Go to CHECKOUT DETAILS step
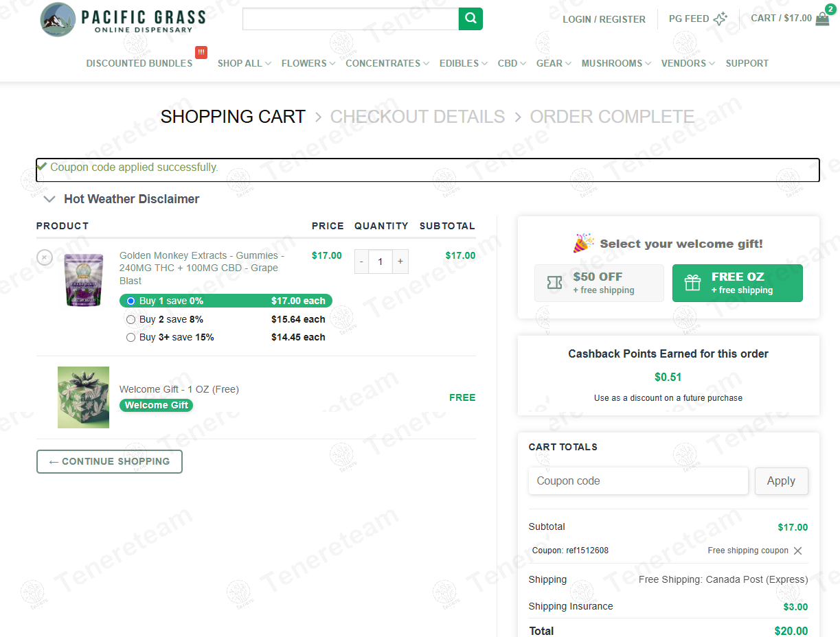Image resolution: width=840 pixels, height=637 pixels. click(418, 117)
